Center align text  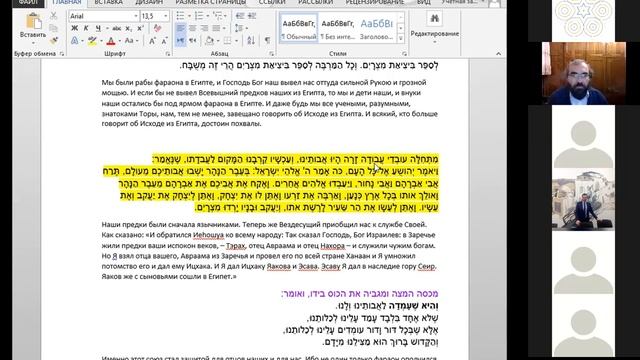pos(192,28)
